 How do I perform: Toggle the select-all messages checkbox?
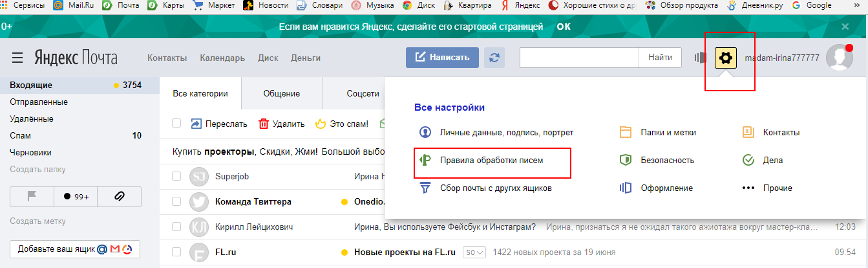coord(176,124)
